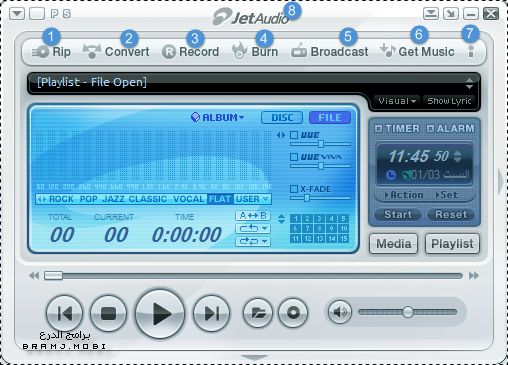Click the blank square button in title bar

tap(37, 14)
